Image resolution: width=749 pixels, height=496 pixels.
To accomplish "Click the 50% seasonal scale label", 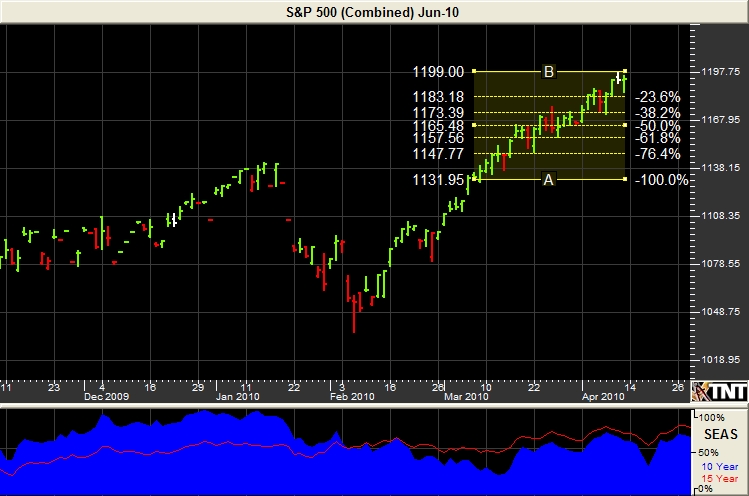I will [x=708, y=452].
